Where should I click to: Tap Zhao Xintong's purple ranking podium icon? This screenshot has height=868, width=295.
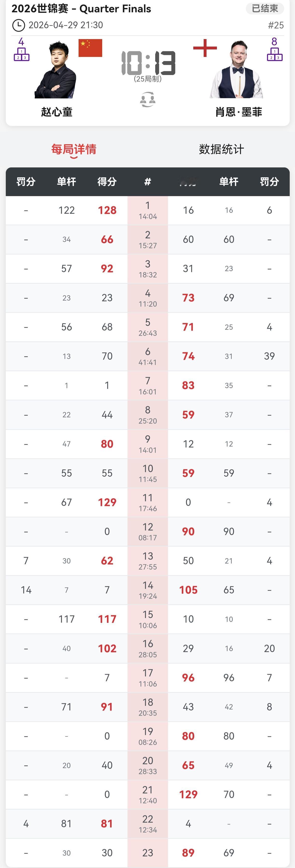point(21,54)
